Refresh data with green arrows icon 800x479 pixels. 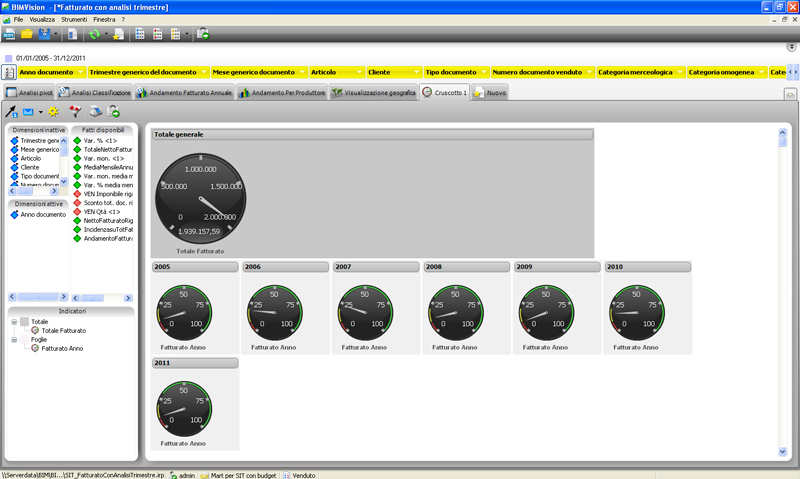pyautogui.click(x=94, y=34)
